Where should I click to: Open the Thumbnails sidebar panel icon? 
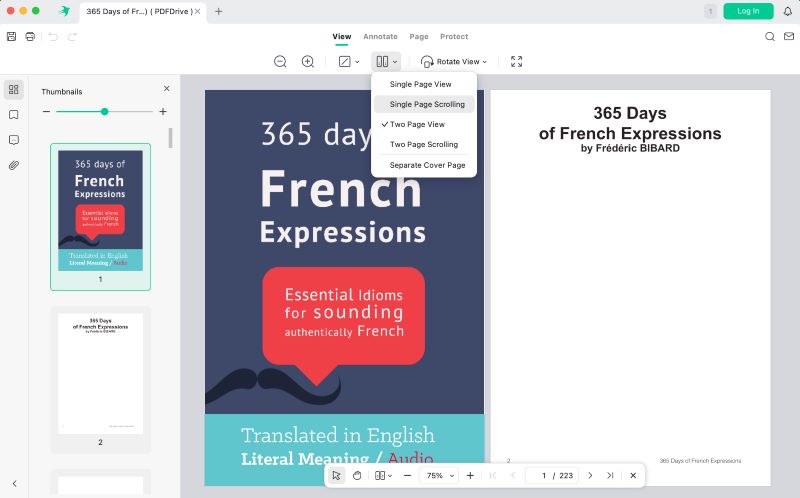[14, 89]
